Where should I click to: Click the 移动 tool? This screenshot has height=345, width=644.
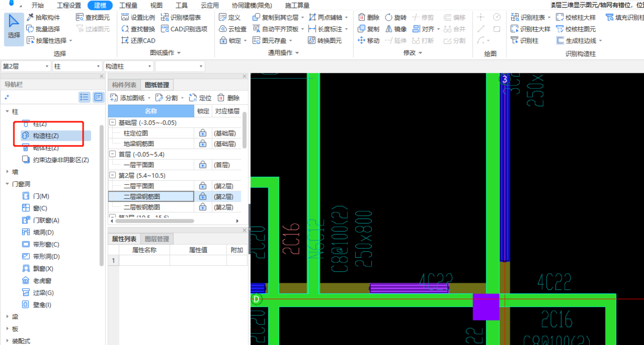(369, 41)
